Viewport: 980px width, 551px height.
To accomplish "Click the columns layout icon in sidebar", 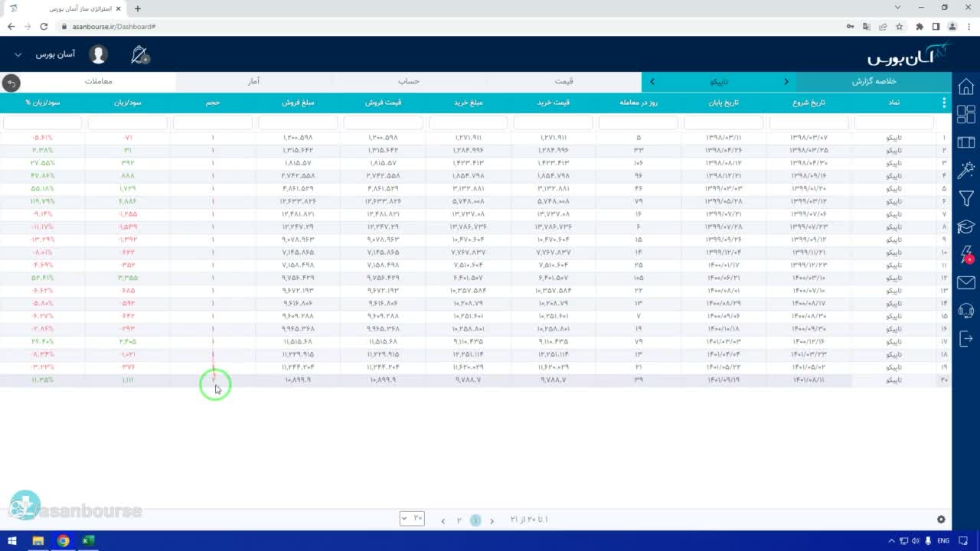I will [x=965, y=142].
